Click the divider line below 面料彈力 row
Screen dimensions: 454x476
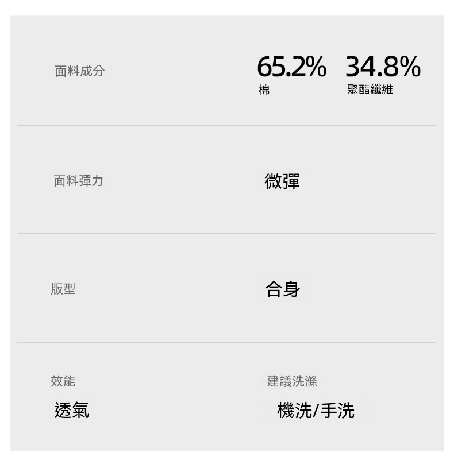[226, 234]
